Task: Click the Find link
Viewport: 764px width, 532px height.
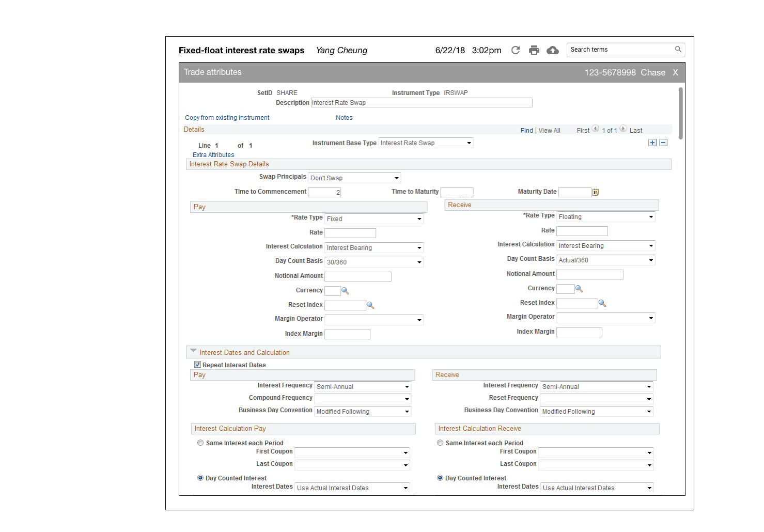Action: pyautogui.click(x=527, y=131)
